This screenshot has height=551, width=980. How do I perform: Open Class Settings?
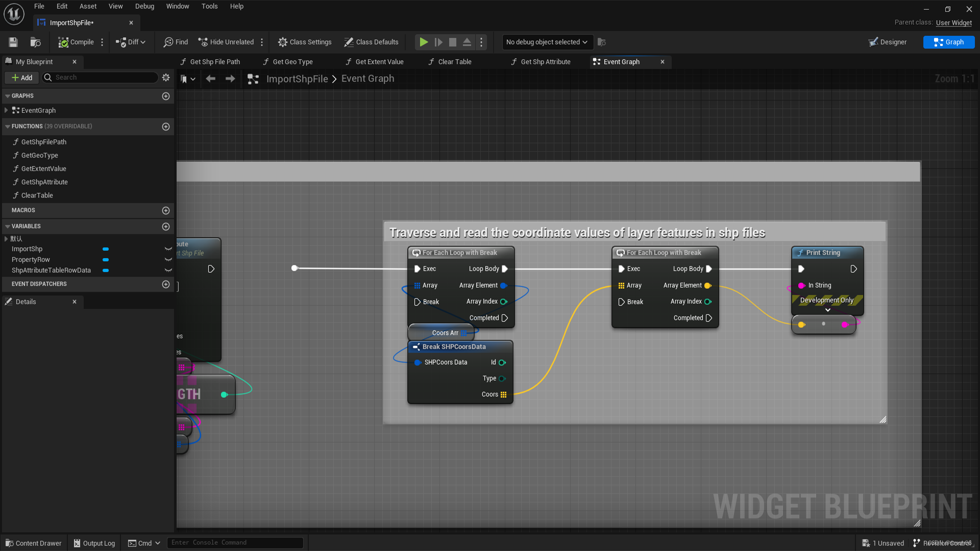(x=305, y=42)
